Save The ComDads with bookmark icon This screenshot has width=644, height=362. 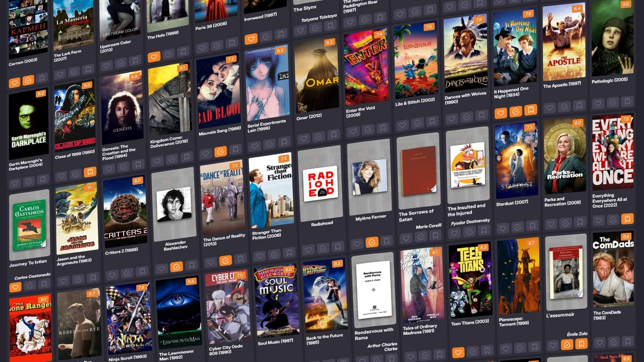[628, 341]
